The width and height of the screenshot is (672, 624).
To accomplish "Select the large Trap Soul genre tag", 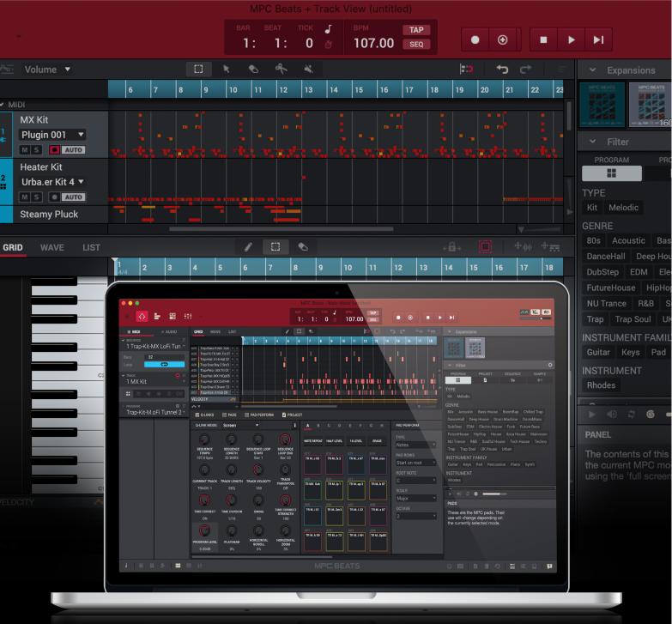I will (x=633, y=319).
